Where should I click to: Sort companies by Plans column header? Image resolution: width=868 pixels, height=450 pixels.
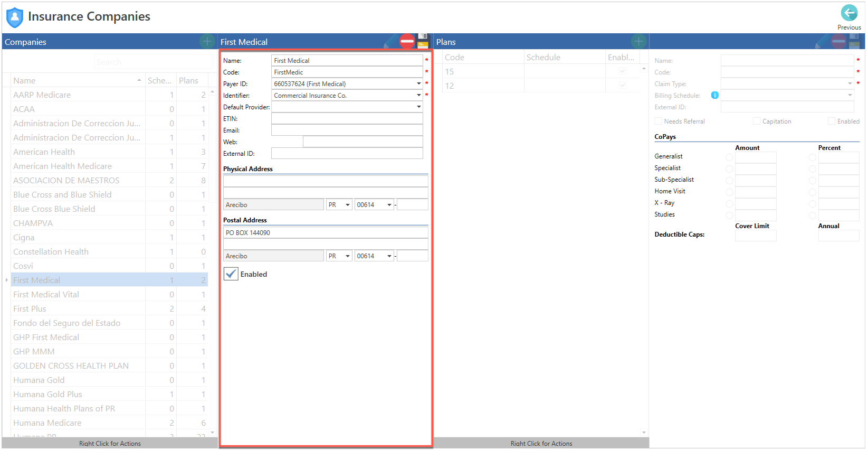coord(192,80)
